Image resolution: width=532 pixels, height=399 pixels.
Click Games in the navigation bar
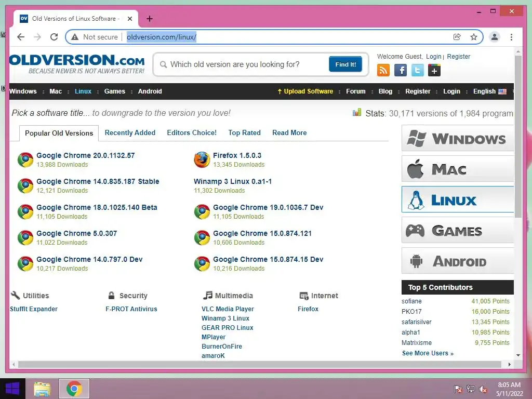115,91
